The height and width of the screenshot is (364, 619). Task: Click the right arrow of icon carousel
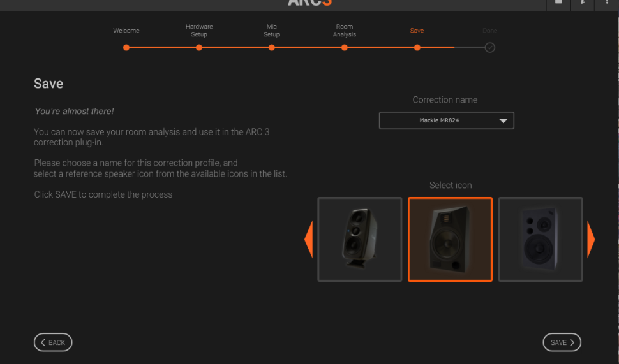click(x=591, y=239)
